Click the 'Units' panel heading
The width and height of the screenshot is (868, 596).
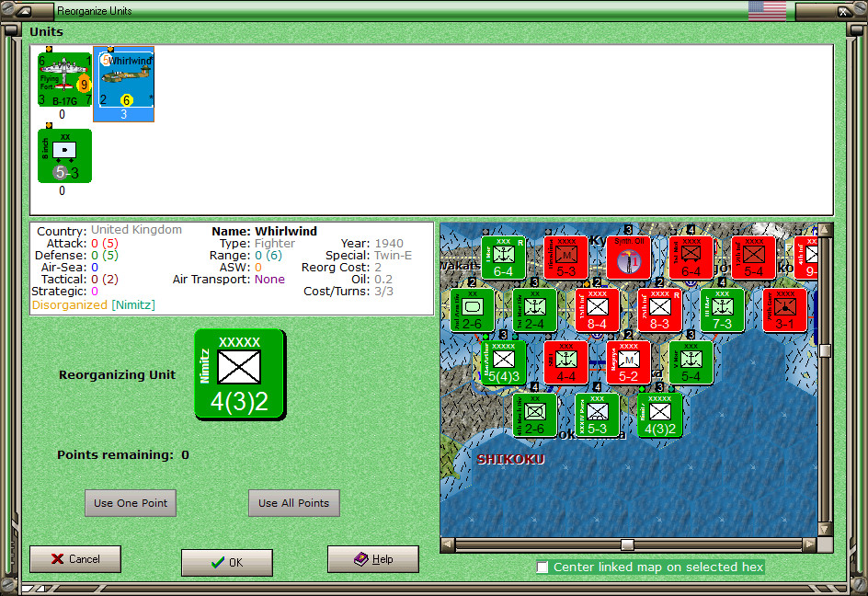point(47,31)
